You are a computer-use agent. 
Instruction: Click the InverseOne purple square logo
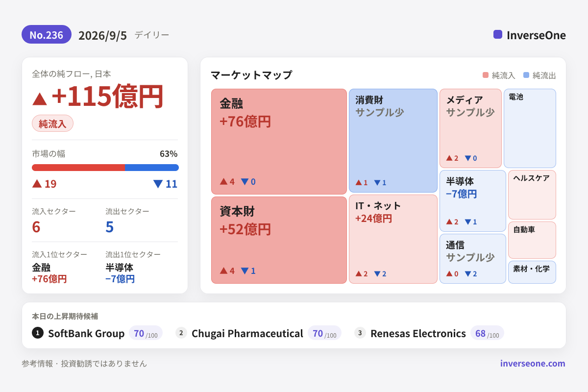[x=498, y=34]
